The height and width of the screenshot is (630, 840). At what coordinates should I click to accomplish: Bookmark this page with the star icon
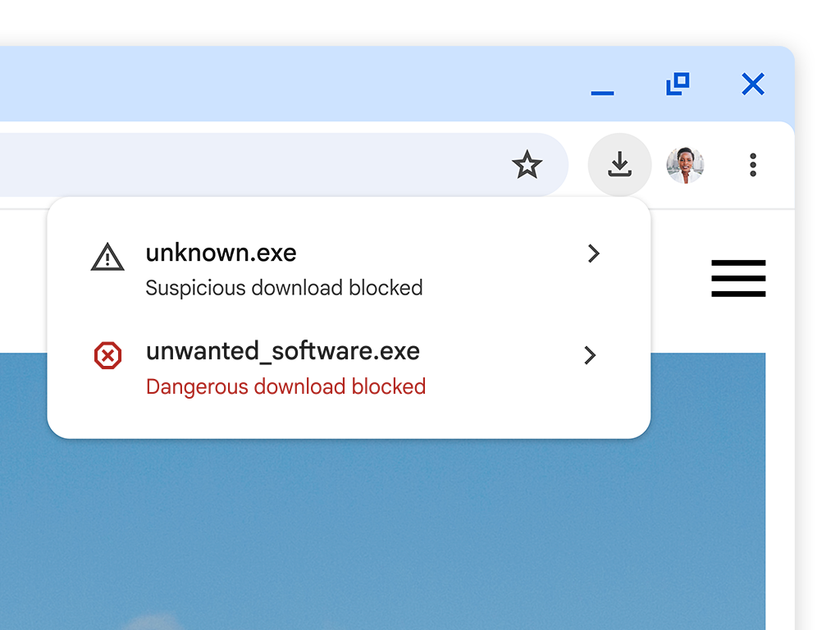click(527, 166)
